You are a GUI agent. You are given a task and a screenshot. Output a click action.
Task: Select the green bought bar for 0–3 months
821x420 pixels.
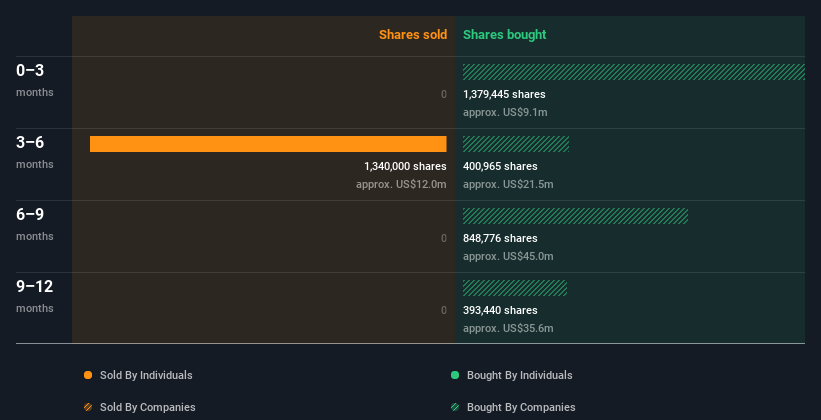click(x=634, y=72)
